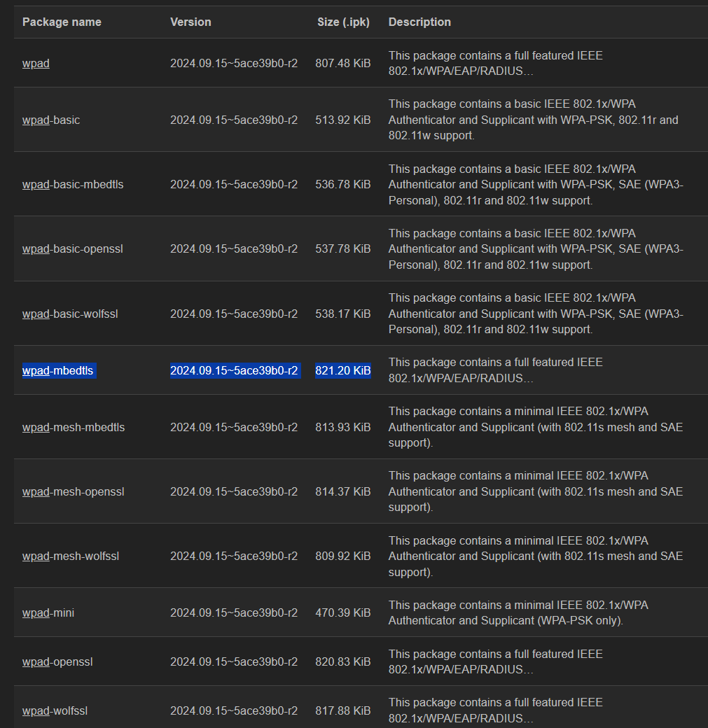This screenshot has height=728, width=708.
Task: Open the wpad package link
Action: [x=36, y=63]
